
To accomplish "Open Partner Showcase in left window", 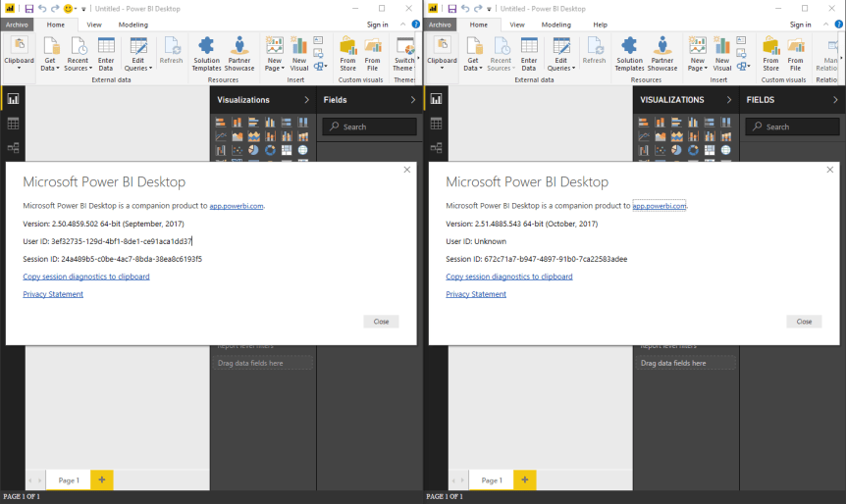I will (x=239, y=54).
